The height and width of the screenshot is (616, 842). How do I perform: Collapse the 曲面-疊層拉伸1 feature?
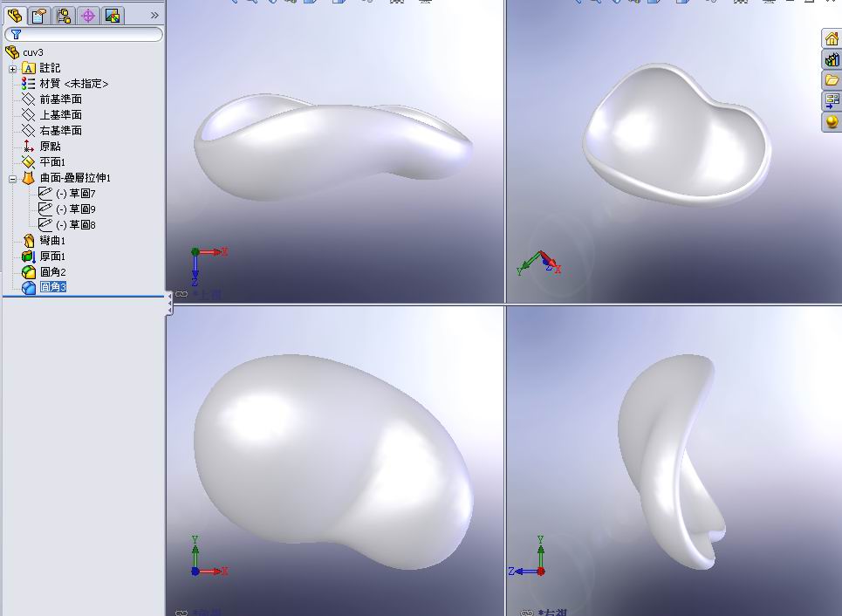click(13, 179)
